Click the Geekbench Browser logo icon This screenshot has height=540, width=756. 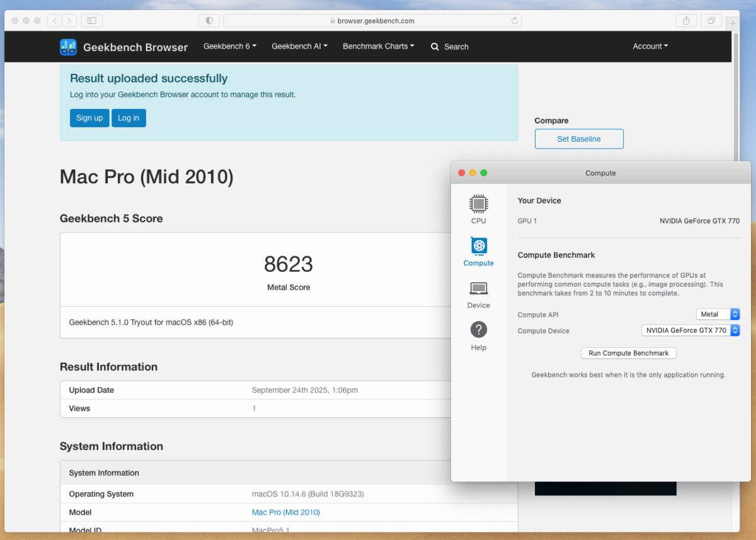click(x=68, y=47)
